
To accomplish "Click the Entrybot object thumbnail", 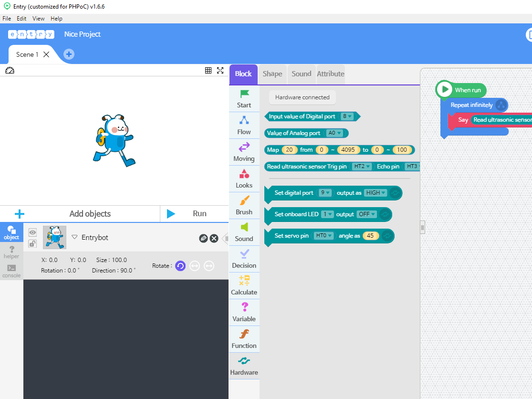I will 54,238.
